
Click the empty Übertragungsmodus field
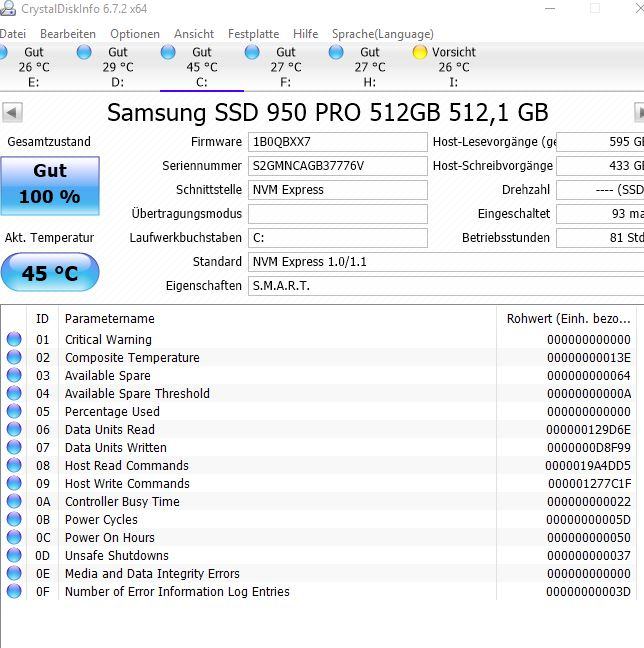338,214
